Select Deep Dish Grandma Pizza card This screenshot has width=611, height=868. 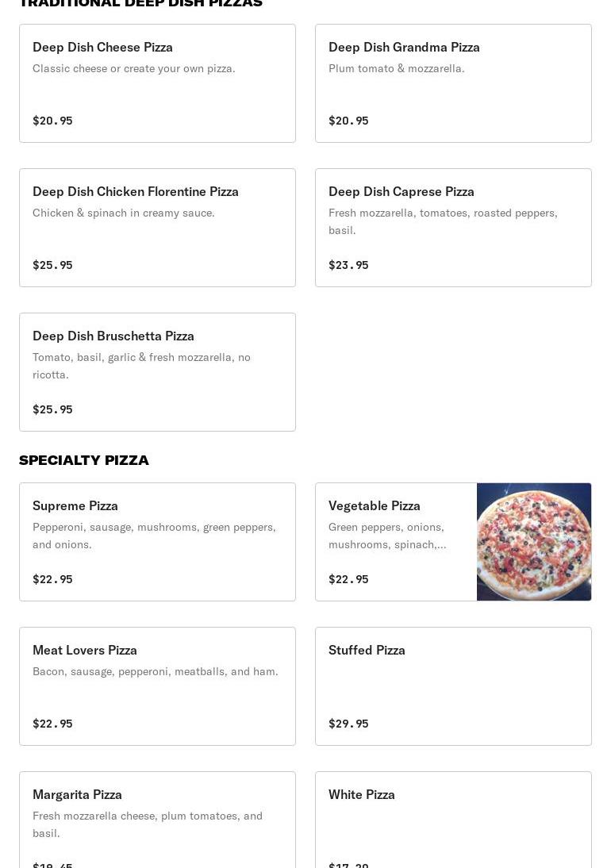[453, 83]
